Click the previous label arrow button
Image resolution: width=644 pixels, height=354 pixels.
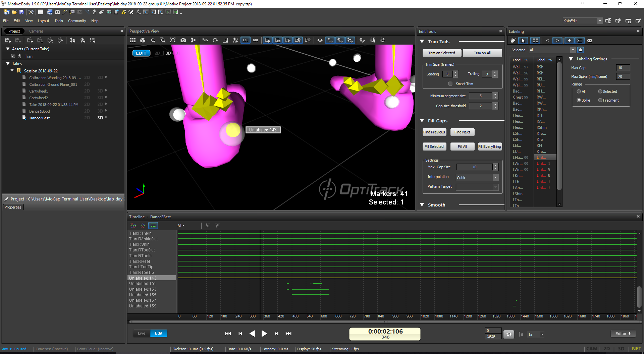547,41
